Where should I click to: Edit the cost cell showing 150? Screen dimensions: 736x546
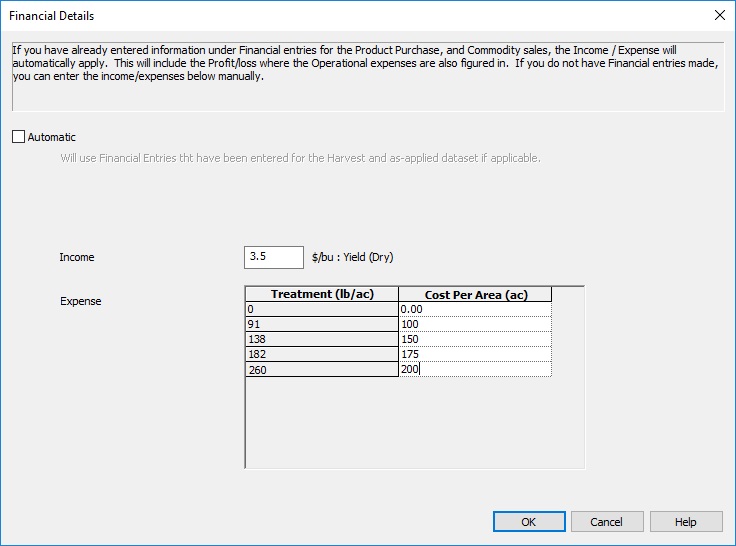pyautogui.click(x=475, y=339)
